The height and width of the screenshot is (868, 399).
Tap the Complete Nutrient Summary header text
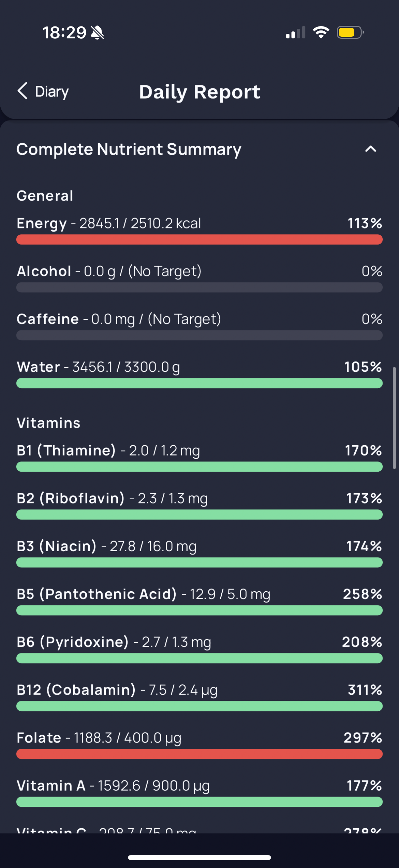coord(129,149)
